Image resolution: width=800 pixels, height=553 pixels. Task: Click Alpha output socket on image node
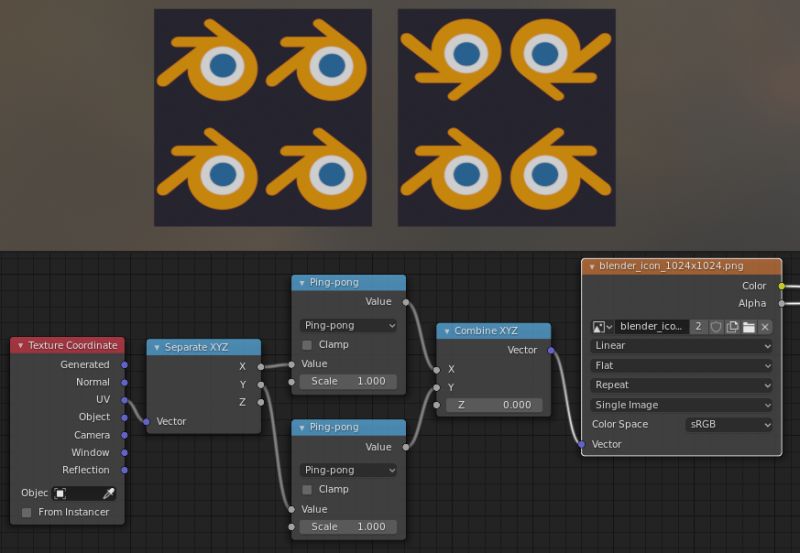(x=782, y=304)
